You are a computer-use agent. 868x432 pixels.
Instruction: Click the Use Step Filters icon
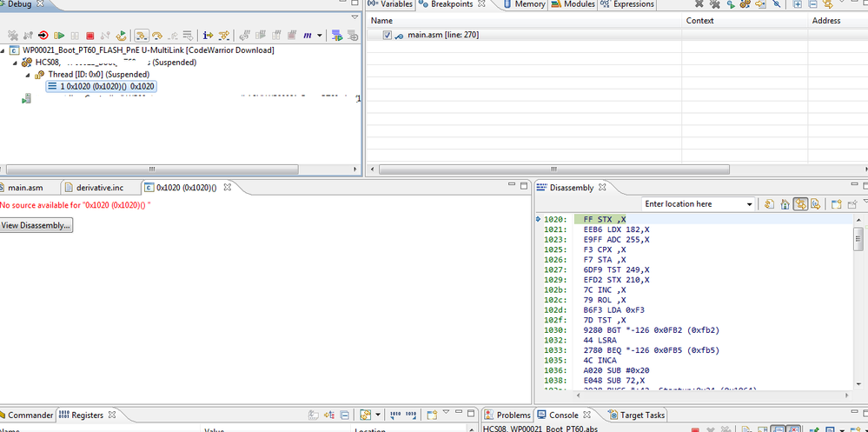pos(223,36)
